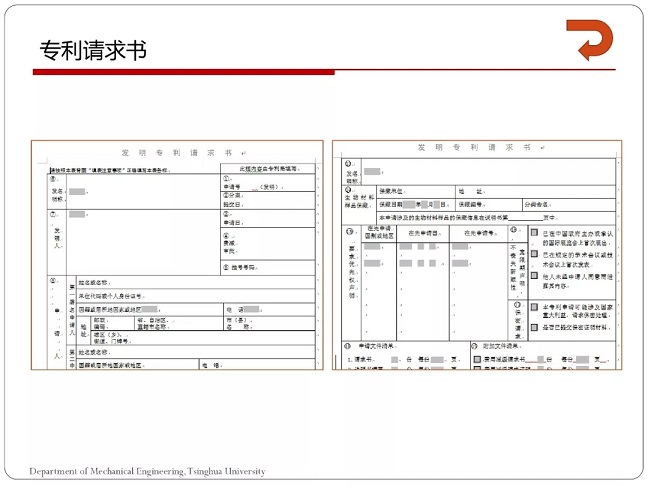This screenshot has width=648, height=486.
Task: Tick the national interest confidentiality request checkbox
Action: 534,307
